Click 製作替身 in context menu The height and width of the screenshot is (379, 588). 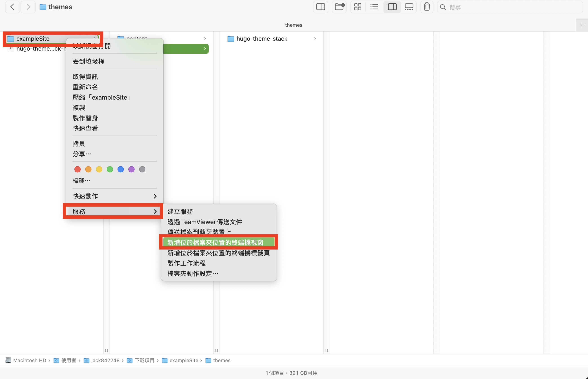(86, 118)
